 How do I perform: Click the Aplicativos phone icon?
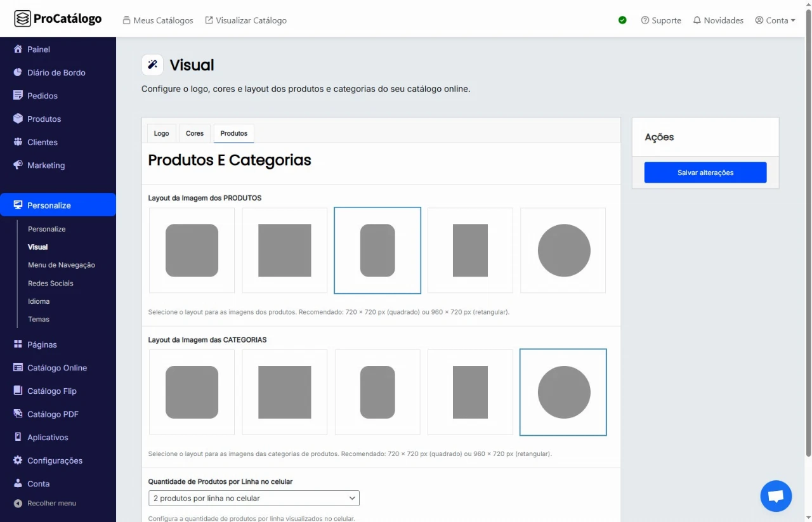click(x=18, y=437)
